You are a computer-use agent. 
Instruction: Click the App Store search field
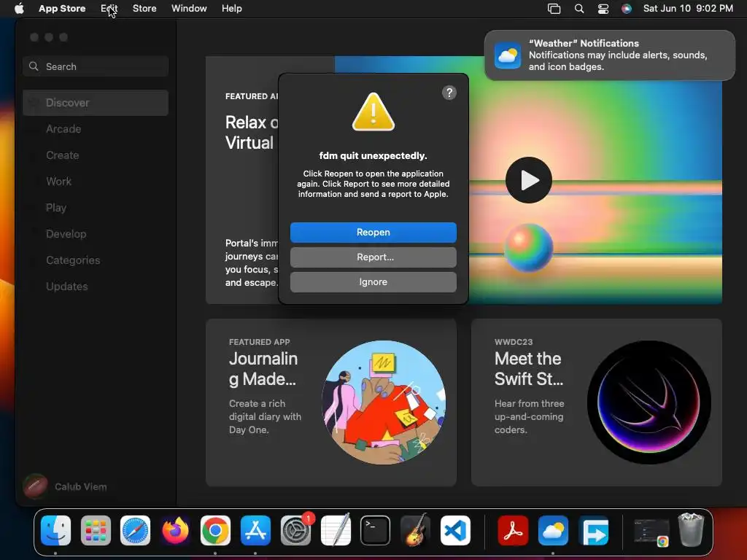point(96,66)
